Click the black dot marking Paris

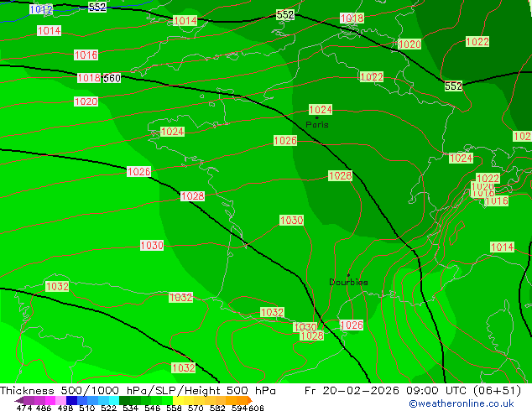pos(317,117)
